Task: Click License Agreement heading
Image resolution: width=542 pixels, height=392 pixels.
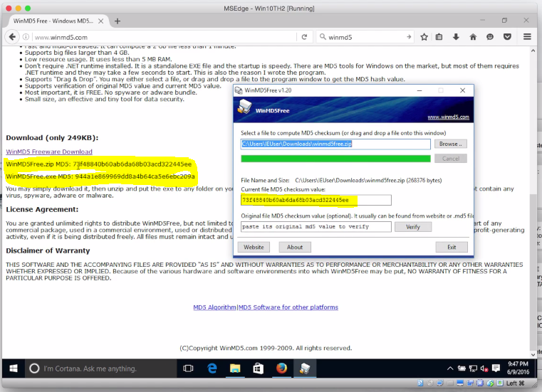Action: click(x=42, y=210)
